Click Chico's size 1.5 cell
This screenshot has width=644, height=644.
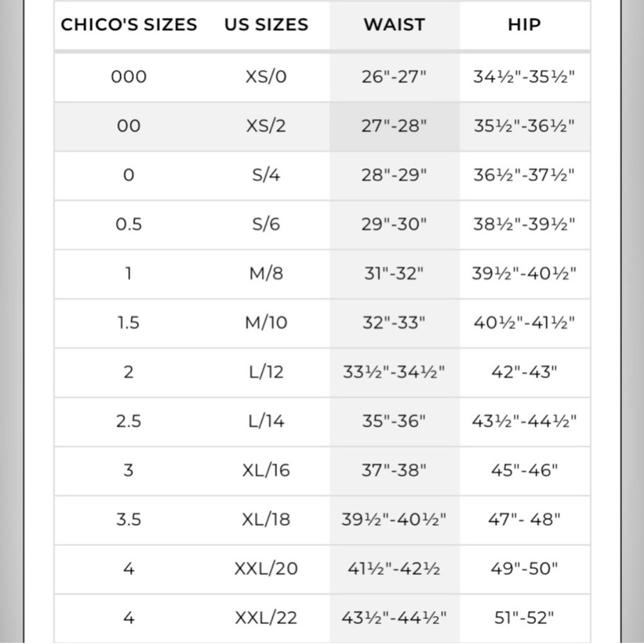pos(129,323)
